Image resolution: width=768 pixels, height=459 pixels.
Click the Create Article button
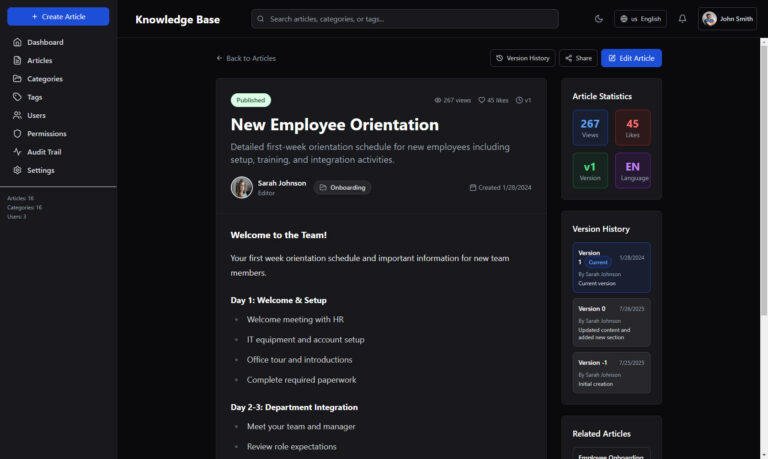pyautogui.click(x=58, y=17)
